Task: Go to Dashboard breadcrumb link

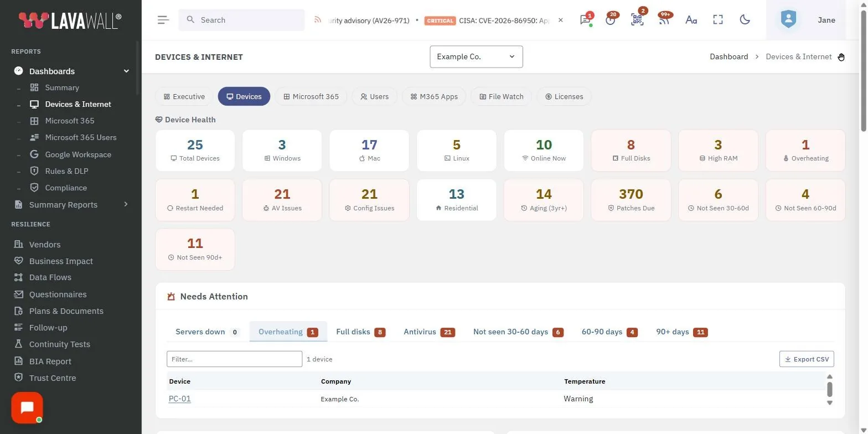Action: (728, 56)
